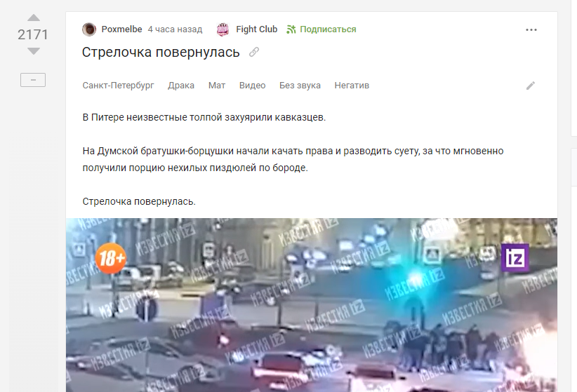Screen dimensions: 577x392
Task: Filter by the Мат tag
Action: [217, 86]
